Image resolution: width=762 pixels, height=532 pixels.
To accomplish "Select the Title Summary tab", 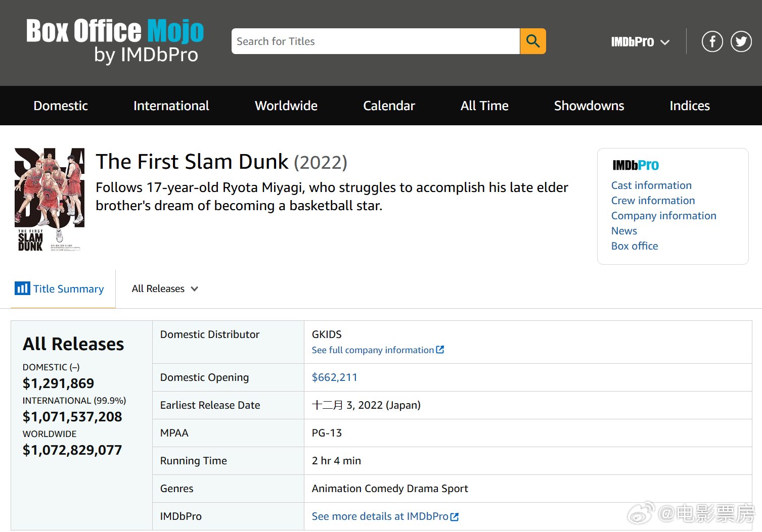I will 68,288.
